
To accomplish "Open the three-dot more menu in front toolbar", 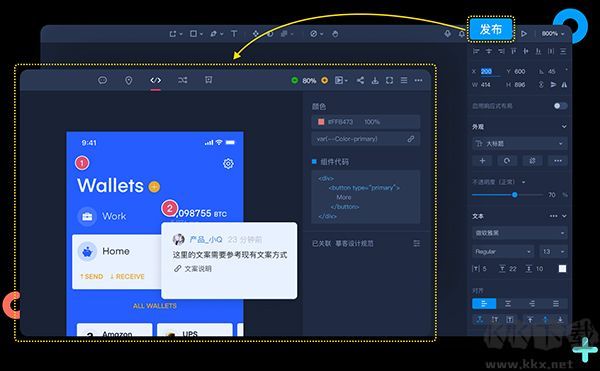I will [x=418, y=80].
